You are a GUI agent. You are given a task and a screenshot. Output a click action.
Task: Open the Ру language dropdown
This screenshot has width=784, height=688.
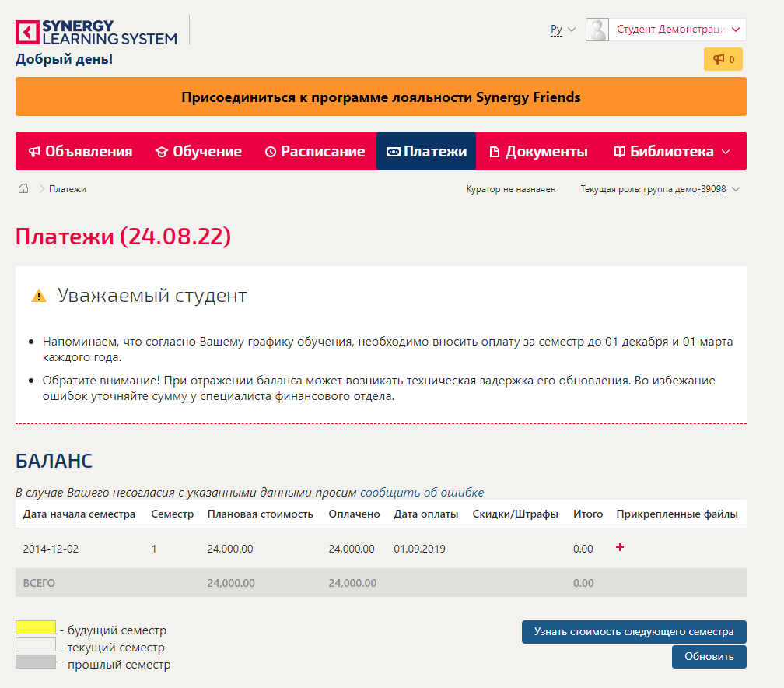coord(562,30)
